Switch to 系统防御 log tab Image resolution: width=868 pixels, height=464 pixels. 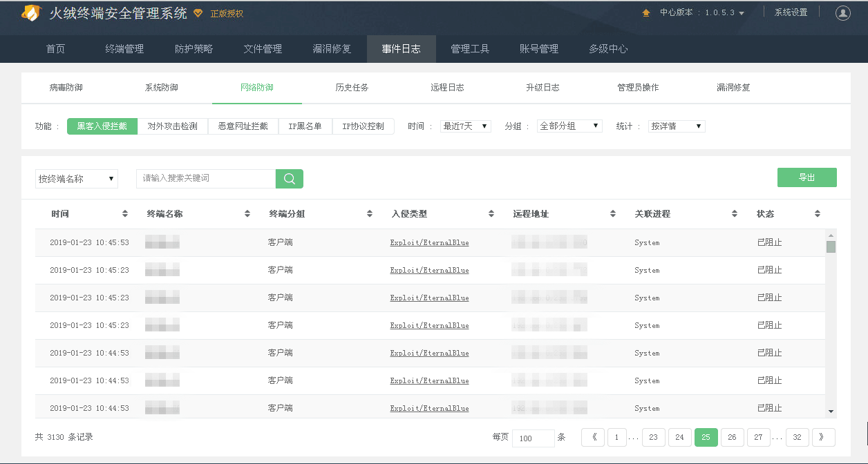point(162,88)
